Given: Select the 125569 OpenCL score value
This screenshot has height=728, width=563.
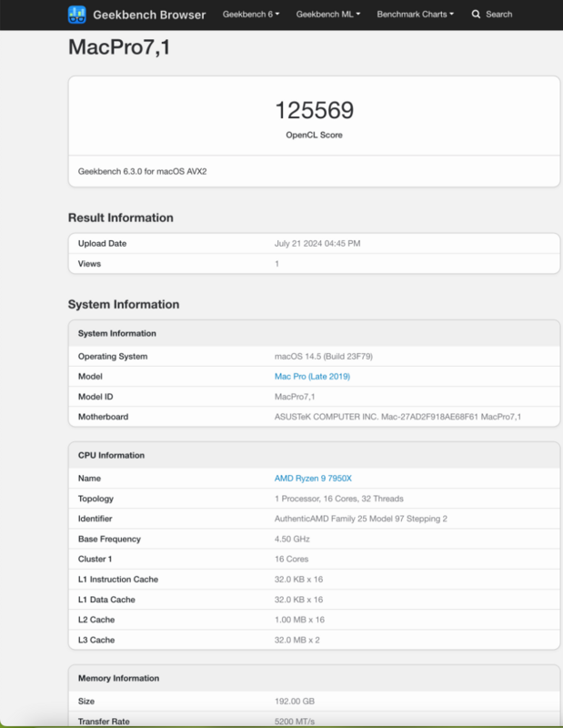Looking at the screenshot, I should click(x=314, y=110).
